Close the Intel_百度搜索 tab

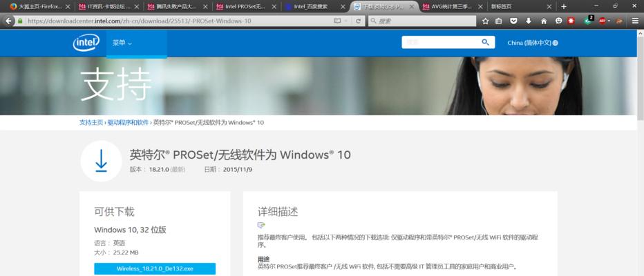343,7
